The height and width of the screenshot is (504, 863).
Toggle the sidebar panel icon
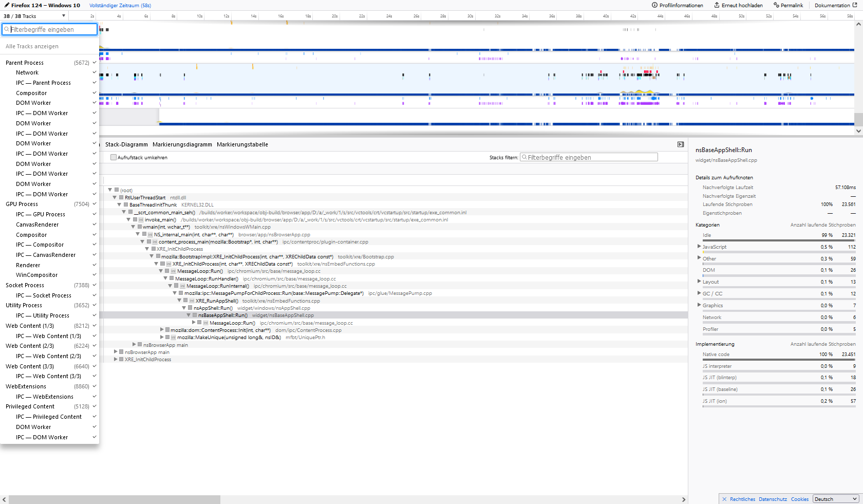pyautogui.click(x=681, y=144)
